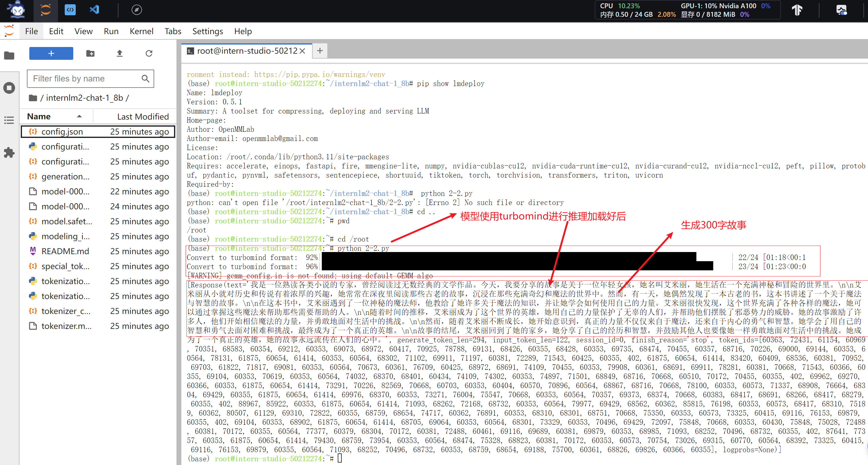
Task: Open the View menu
Action: [83, 31]
